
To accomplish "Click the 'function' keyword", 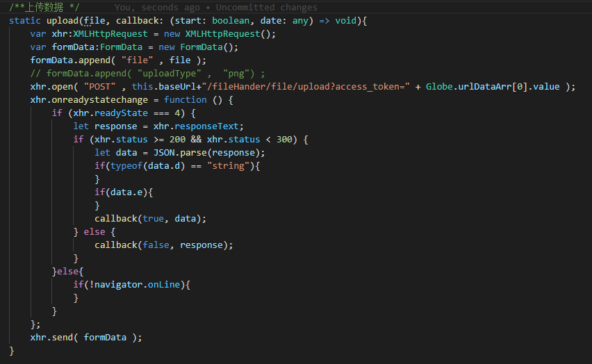I will 185,100.
